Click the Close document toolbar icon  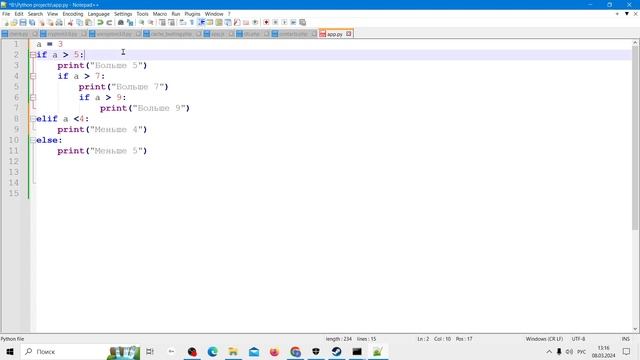[41, 22]
